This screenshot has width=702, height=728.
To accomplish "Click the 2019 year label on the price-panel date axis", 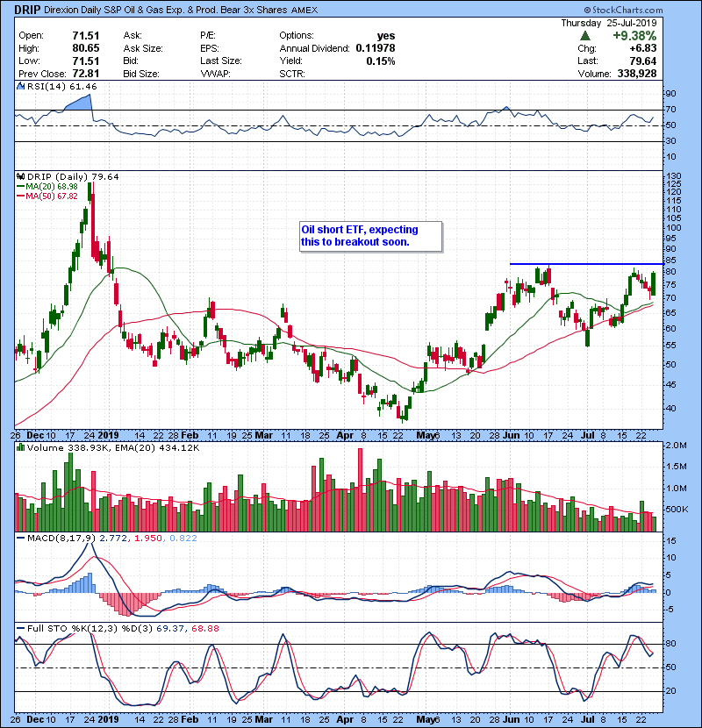I will (108, 435).
